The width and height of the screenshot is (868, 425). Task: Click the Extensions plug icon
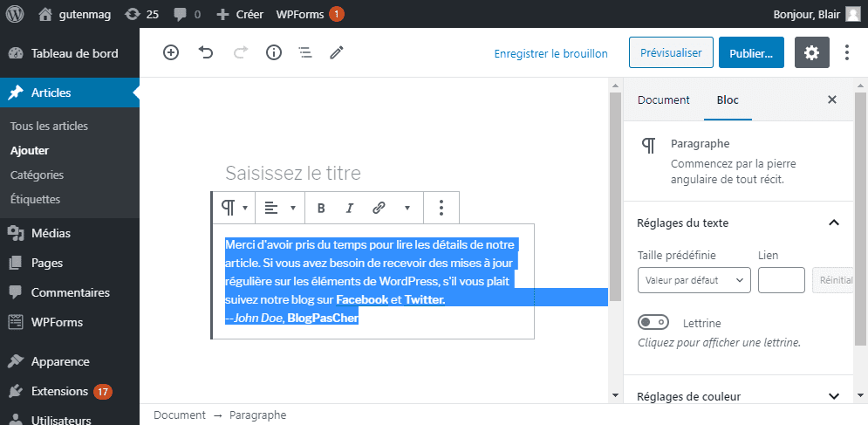pos(16,392)
